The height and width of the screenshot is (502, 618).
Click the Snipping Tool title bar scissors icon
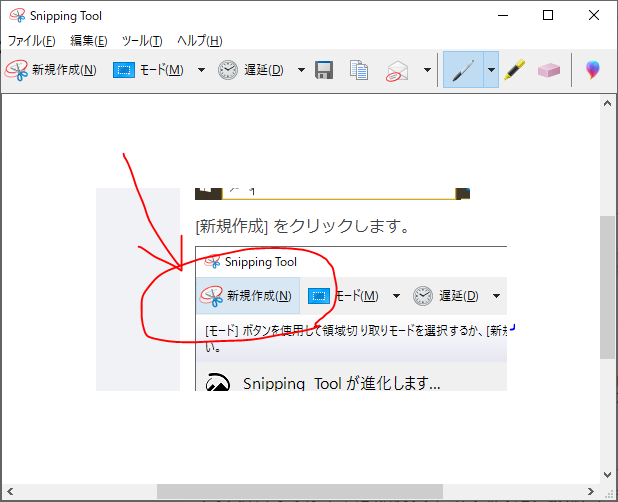(17, 15)
